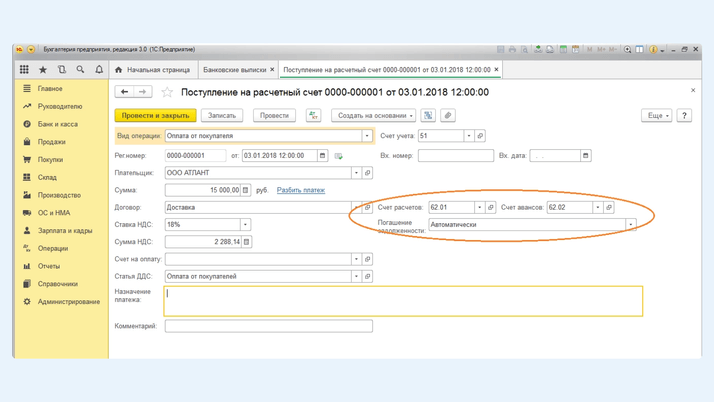Add document to favorites with star outline
The width and height of the screenshot is (714, 402).
(x=167, y=92)
